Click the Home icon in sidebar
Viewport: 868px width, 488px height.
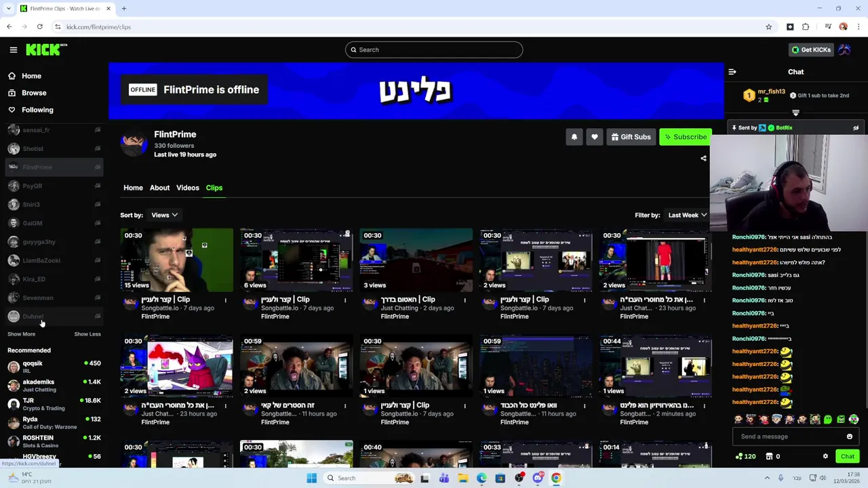tap(12, 76)
